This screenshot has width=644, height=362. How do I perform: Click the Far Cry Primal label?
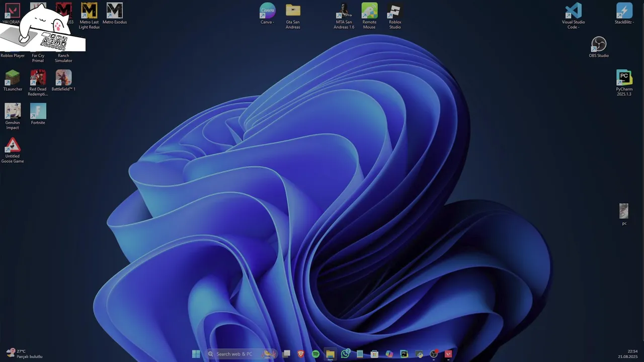38,58
